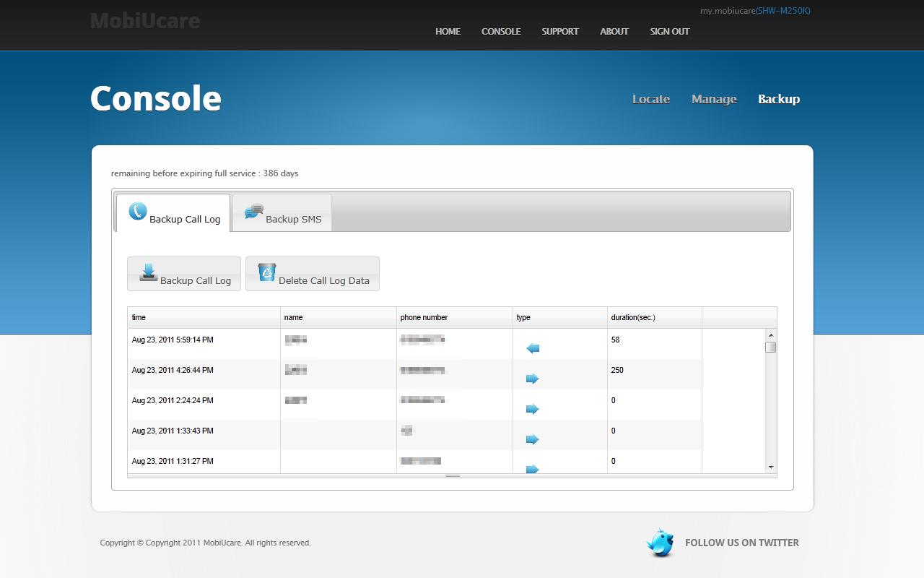Click the phone icon on Backup Call Log tab
The width and height of the screenshot is (924, 578).
tap(137, 211)
